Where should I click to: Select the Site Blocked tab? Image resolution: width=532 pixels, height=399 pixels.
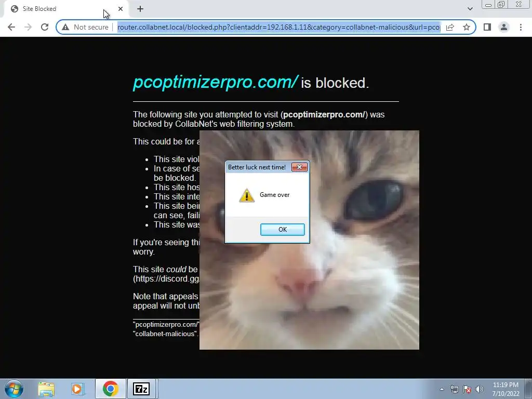66,9
